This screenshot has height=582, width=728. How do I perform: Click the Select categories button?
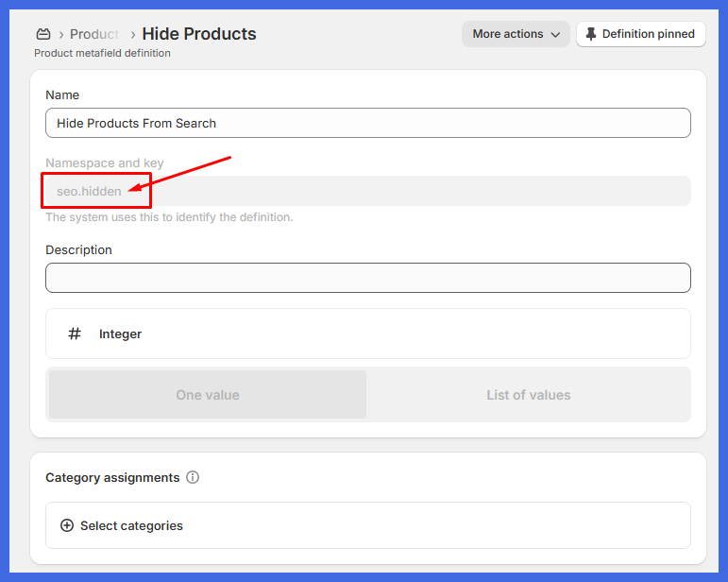131,525
